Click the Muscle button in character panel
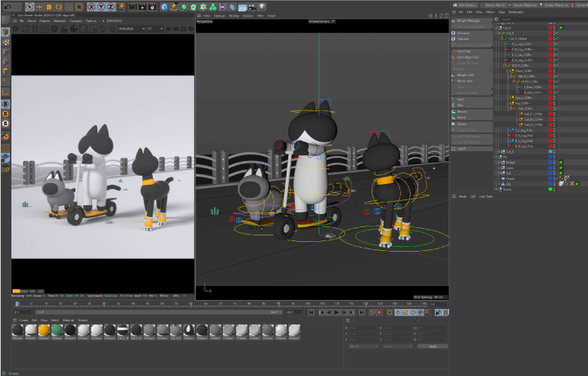This screenshot has height=376, width=588. [472, 111]
